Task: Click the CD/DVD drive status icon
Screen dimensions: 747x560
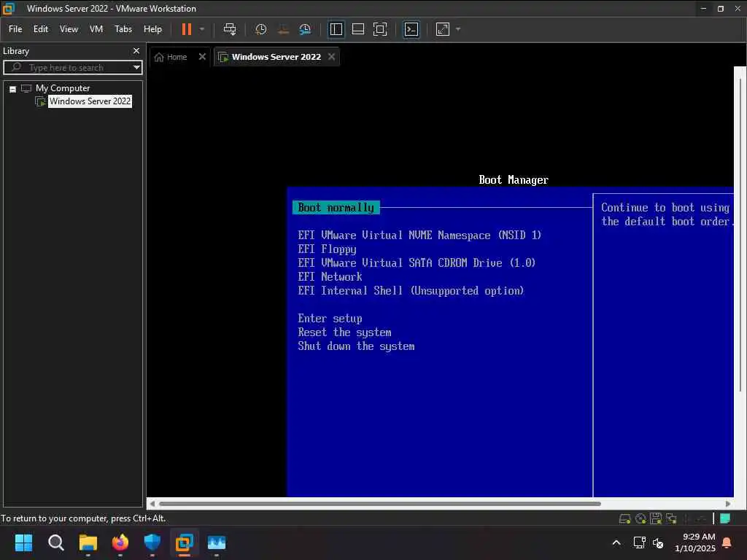Action: 640,518
